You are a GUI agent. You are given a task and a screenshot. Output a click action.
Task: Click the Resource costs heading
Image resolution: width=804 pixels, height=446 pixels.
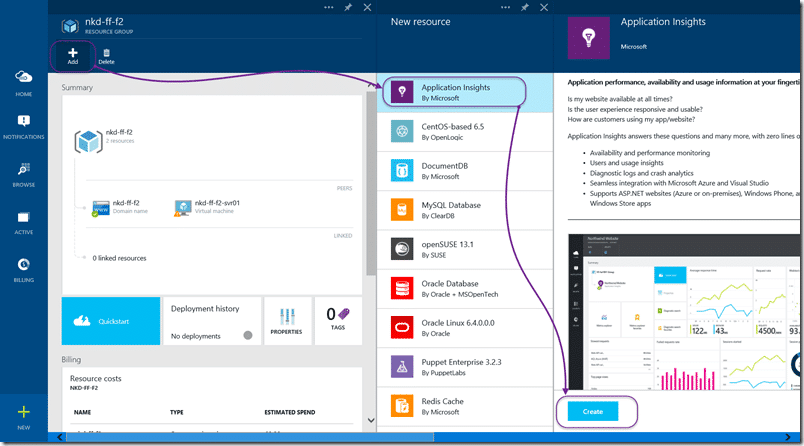[x=96, y=379]
